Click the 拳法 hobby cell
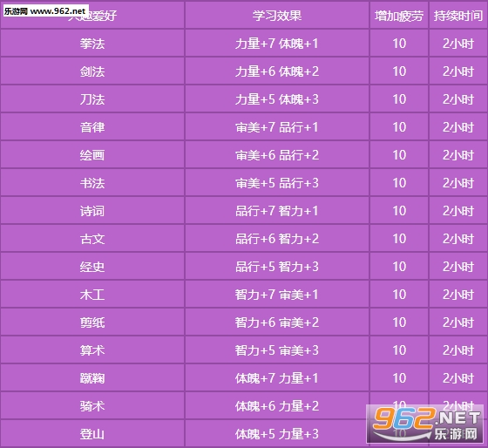 tap(92, 44)
